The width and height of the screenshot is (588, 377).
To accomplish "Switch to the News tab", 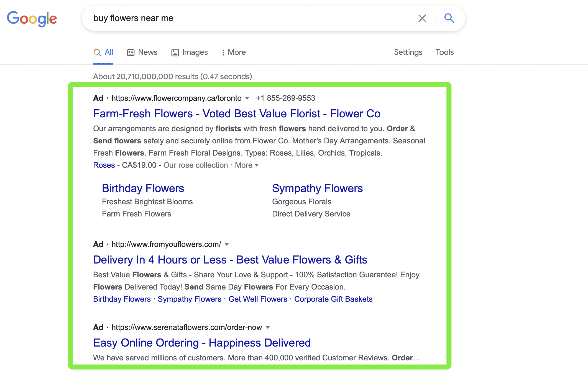I will click(142, 52).
